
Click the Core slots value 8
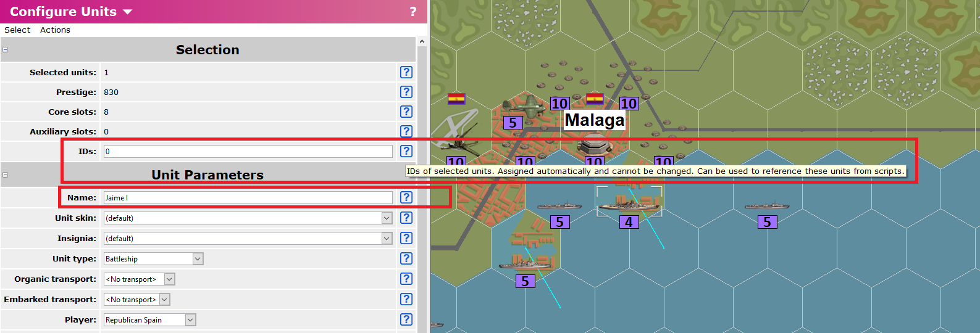pyautogui.click(x=106, y=112)
